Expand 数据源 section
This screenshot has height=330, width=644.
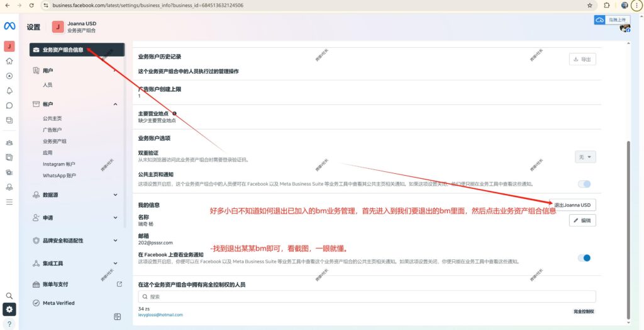(116, 195)
